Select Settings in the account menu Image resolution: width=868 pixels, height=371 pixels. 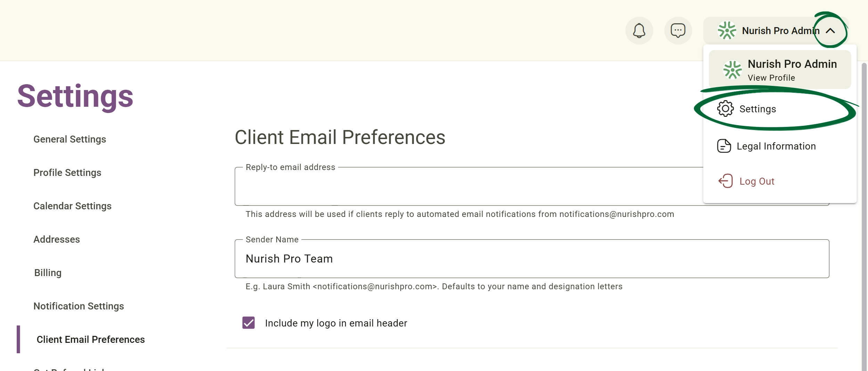point(780,109)
